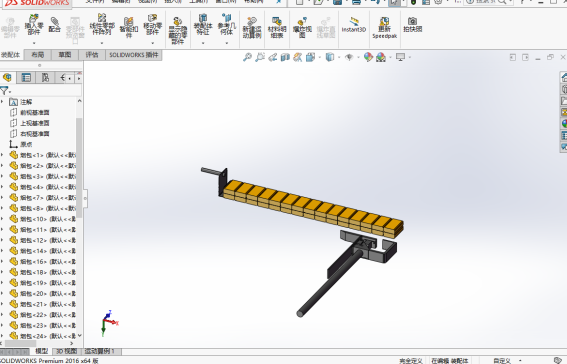Click Edit Appearance color ball icon
The image size is (567, 364).
point(368,57)
